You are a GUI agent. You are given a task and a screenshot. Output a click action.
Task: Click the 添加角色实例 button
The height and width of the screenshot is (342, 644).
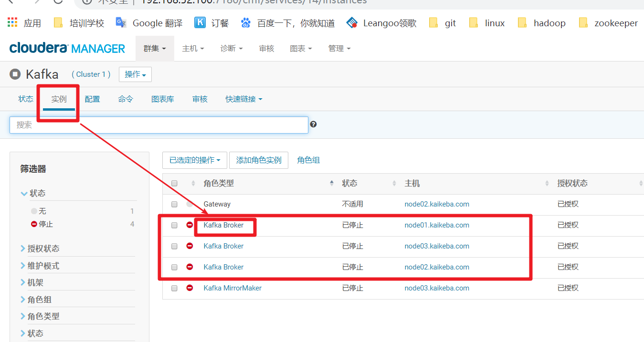coord(259,160)
